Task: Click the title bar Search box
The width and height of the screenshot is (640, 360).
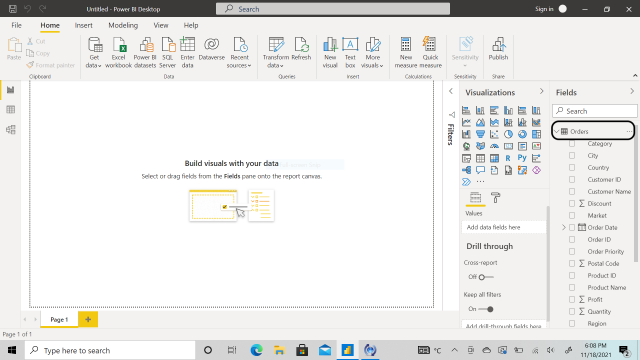Action: click(333, 9)
